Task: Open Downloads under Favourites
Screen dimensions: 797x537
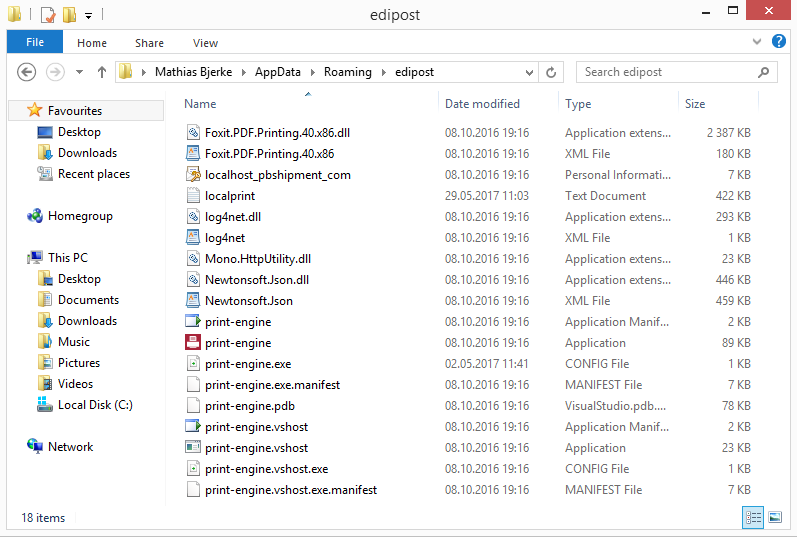Action: pyautogui.click(x=87, y=153)
